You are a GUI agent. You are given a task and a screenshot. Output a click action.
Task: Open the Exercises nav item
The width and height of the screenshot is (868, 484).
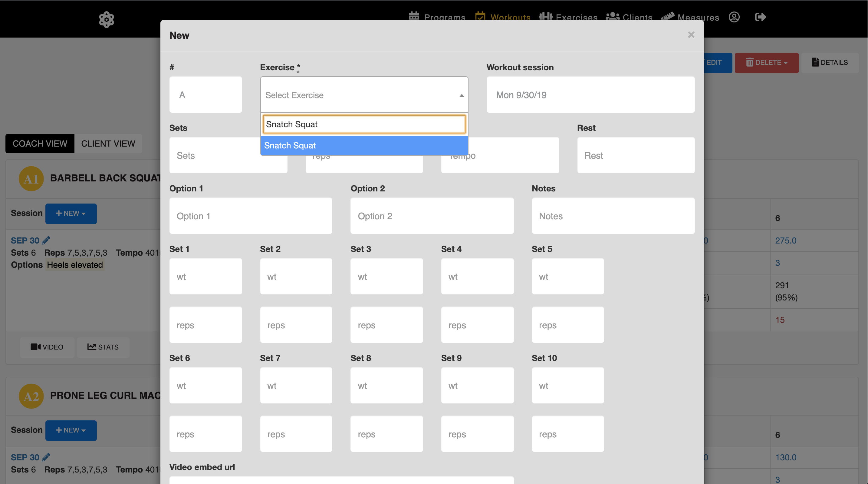[x=568, y=17]
